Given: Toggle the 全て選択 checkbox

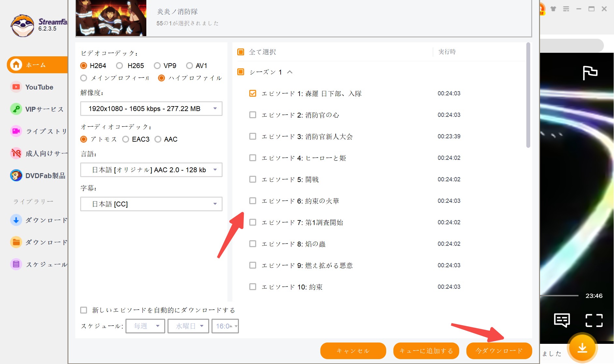Looking at the screenshot, I should tap(241, 52).
